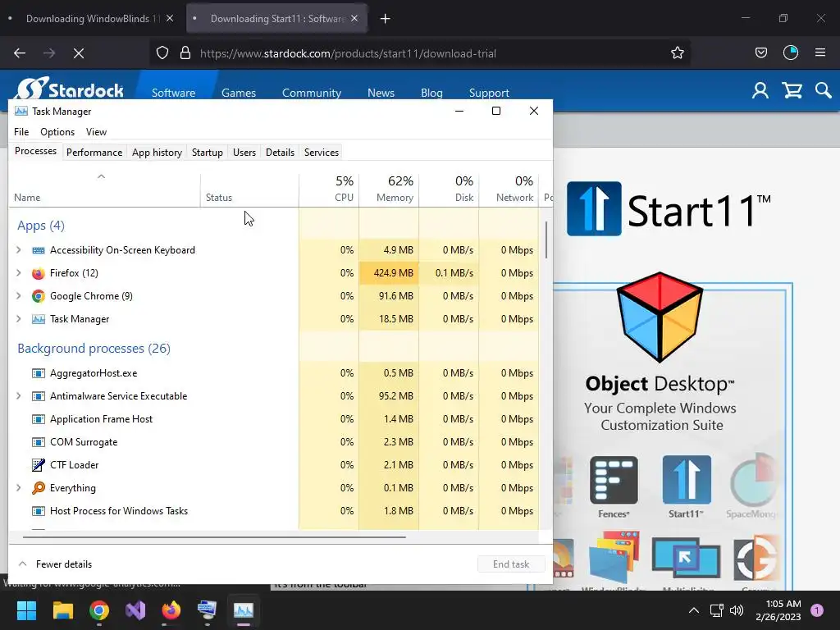The width and height of the screenshot is (840, 630).
Task: Open clock and date in taskbar
Action: pos(778,610)
